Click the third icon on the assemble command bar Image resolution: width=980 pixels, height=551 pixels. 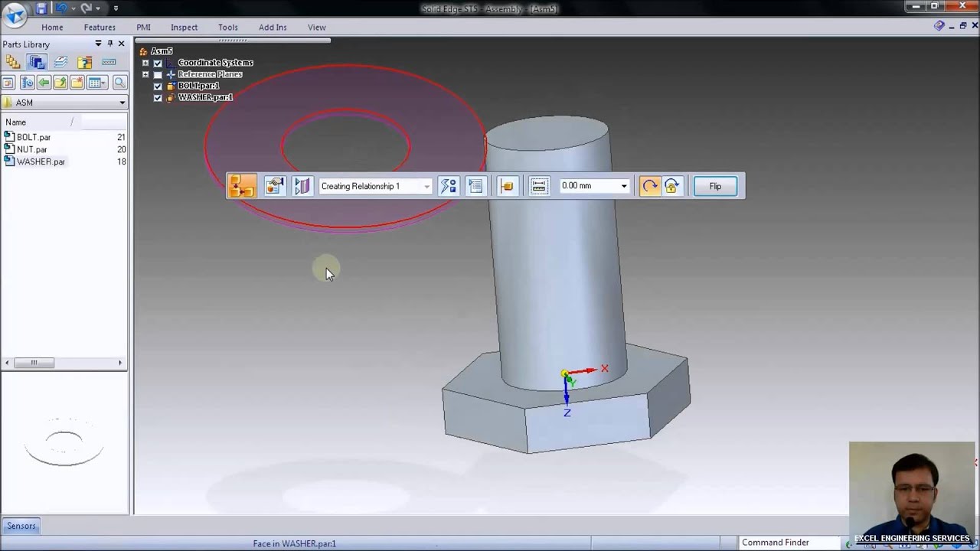[x=302, y=186]
